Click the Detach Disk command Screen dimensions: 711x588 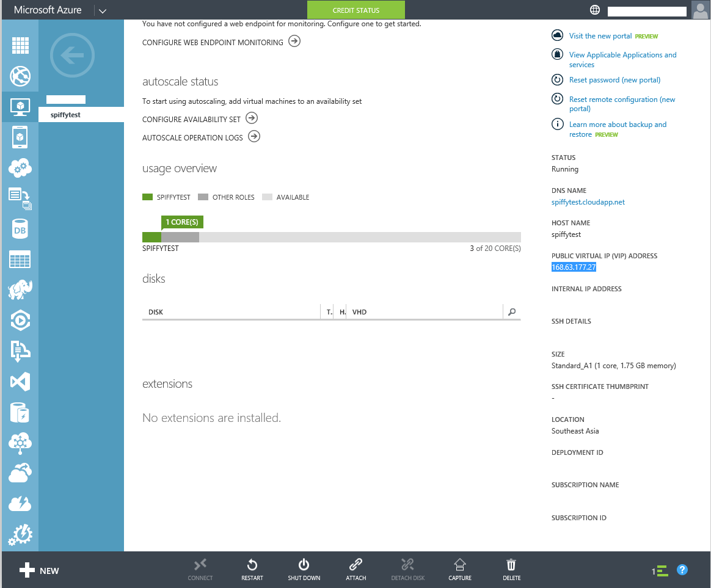pos(407,570)
